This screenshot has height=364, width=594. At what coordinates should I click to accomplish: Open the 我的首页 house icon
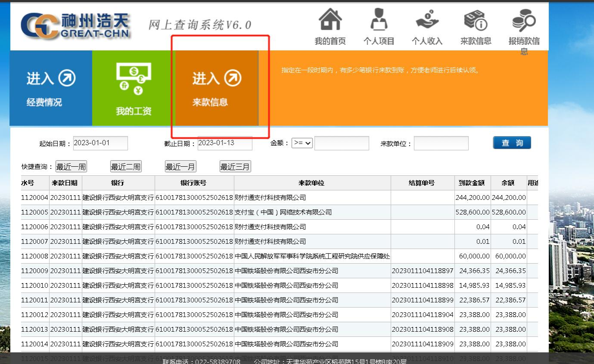pyautogui.click(x=330, y=20)
